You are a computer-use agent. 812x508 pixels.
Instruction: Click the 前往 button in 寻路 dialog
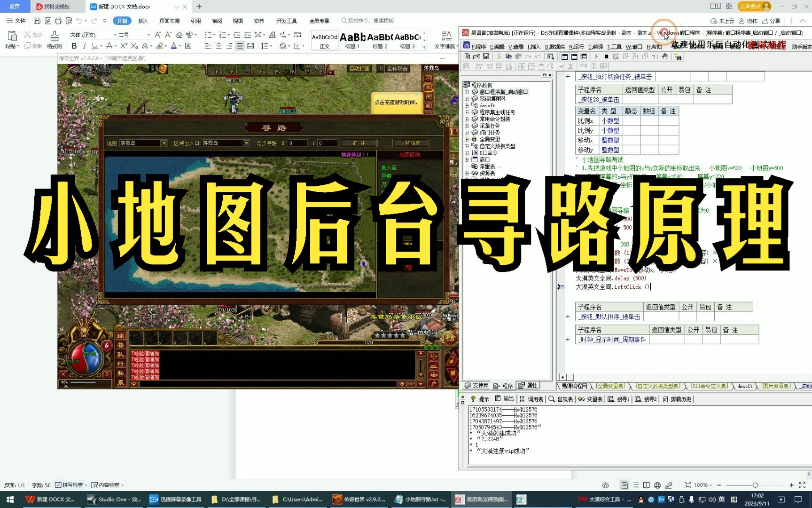[359, 143]
